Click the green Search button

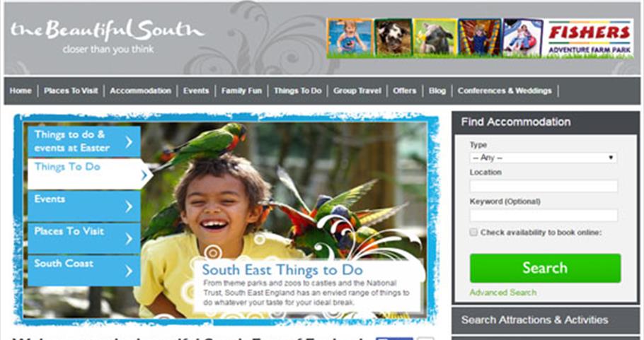pyautogui.click(x=545, y=268)
